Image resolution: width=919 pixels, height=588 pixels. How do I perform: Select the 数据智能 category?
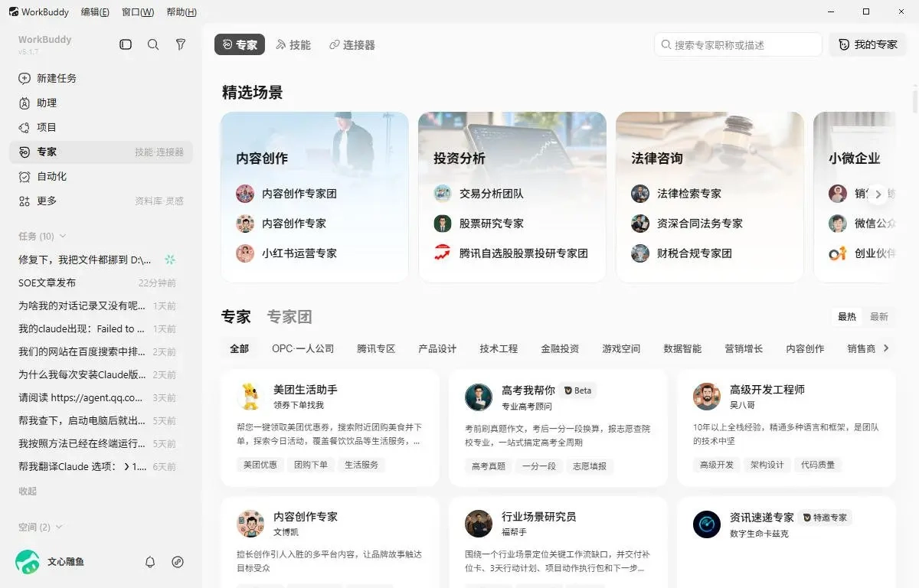682,348
